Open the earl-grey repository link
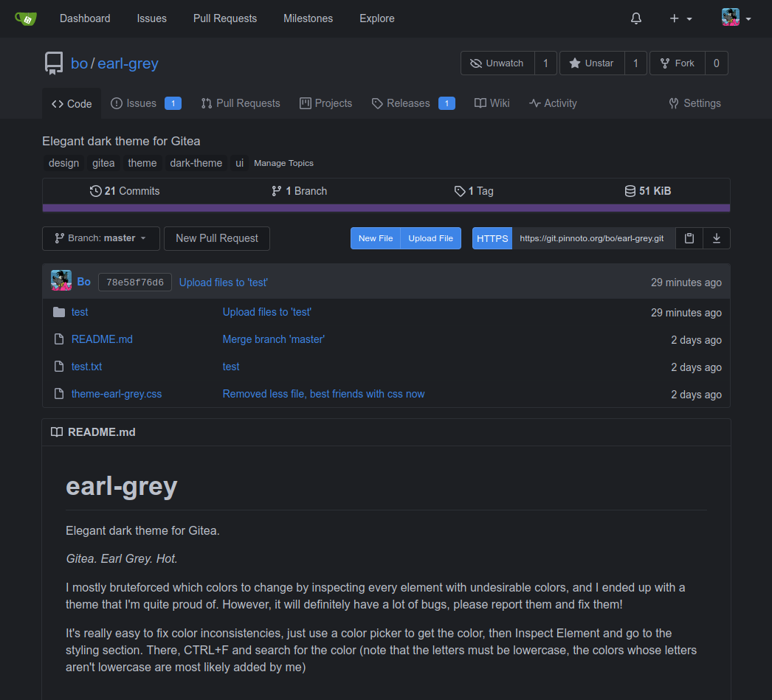 pos(128,63)
